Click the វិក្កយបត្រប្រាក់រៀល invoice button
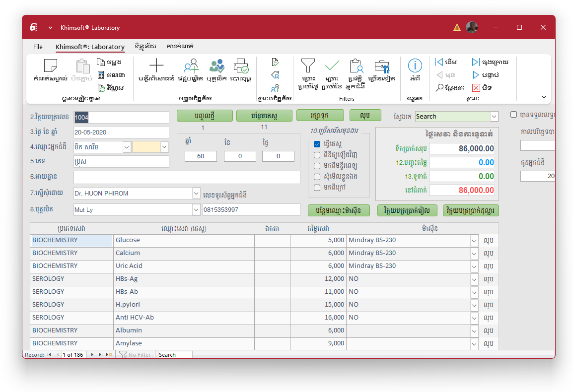The width and height of the screenshot is (573, 392). point(408,210)
